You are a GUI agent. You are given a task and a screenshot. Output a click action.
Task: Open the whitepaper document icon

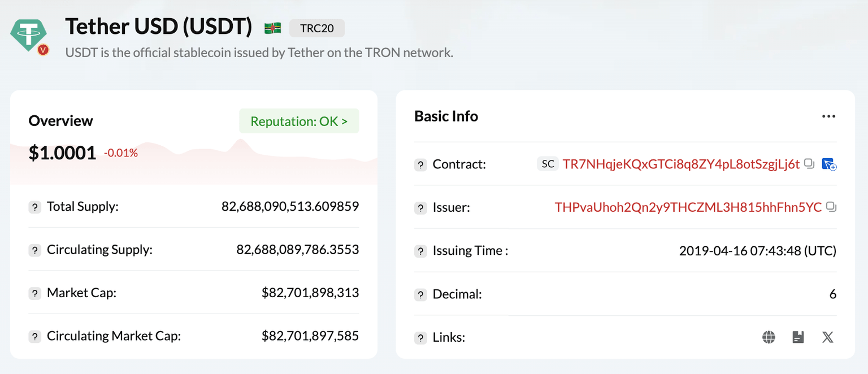point(798,337)
